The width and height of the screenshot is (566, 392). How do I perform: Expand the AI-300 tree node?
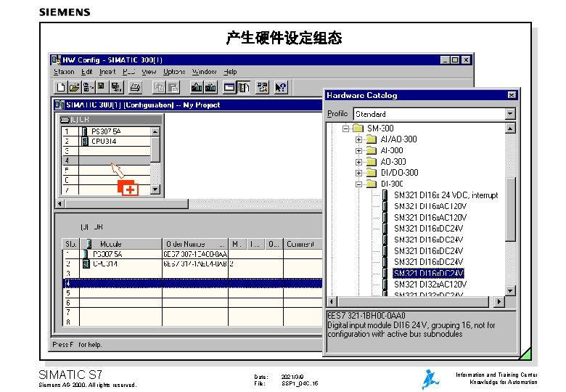(358, 151)
